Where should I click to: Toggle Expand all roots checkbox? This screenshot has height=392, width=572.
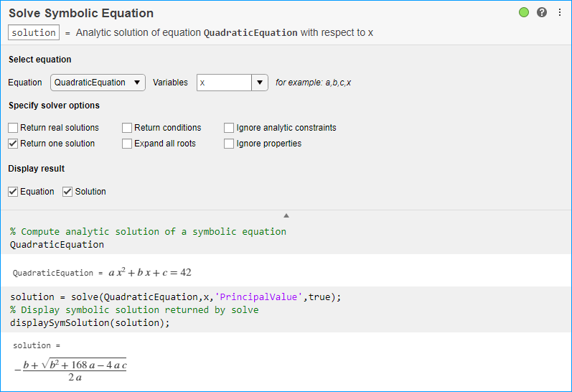click(127, 144)
